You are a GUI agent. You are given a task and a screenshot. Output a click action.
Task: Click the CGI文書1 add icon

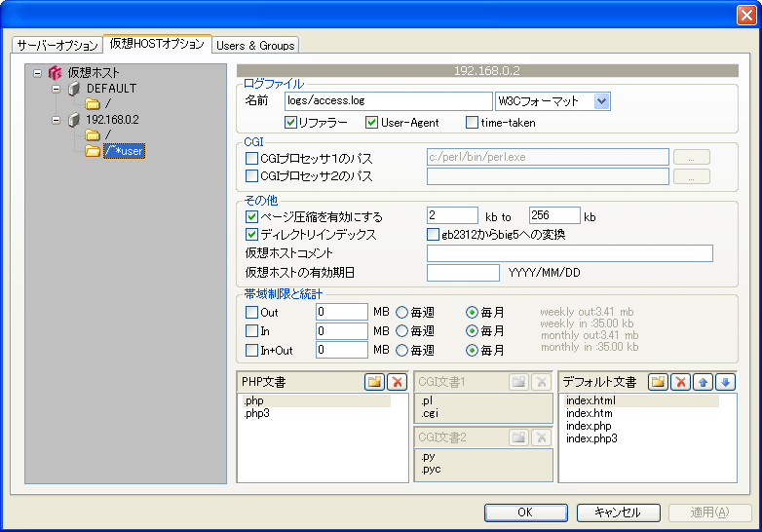click(518, 382)
